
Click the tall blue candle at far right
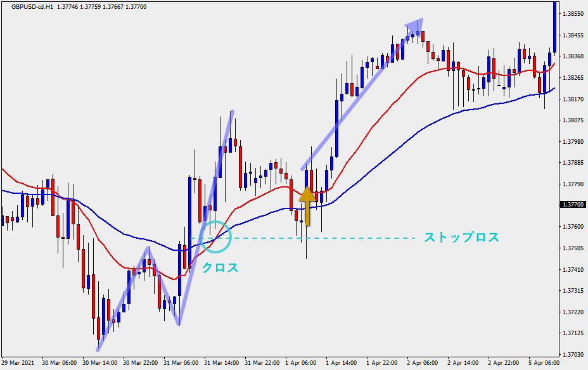click(x=555, y=25)
